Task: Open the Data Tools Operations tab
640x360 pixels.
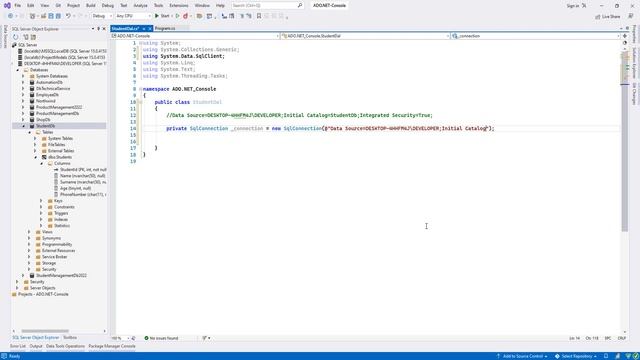Action: [65, 346]
